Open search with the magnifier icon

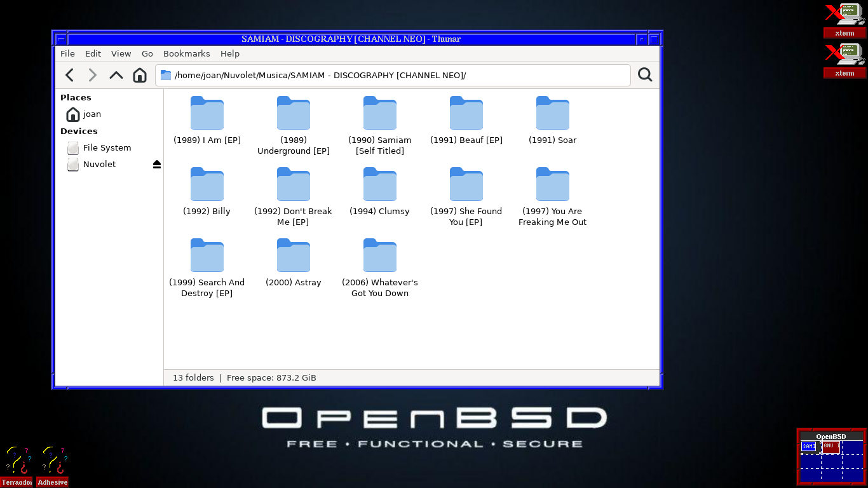645,75
